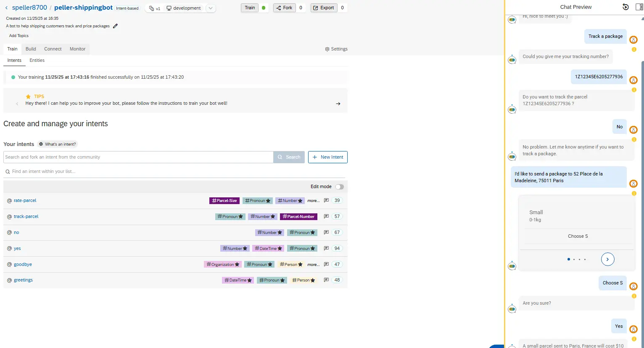Click the community intent search field
The width and height of the screenshot is (644, 348).
click(x=138, y=157)
